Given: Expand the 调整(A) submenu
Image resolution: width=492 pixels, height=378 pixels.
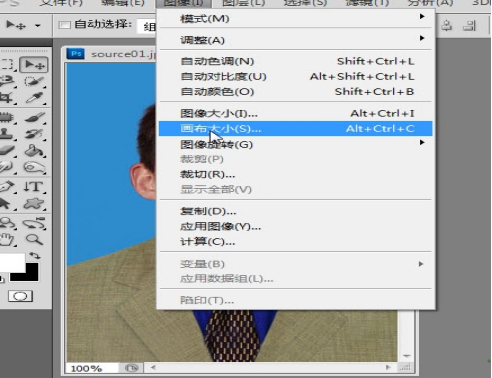Looking at the screenshot, I should point(422,38).
